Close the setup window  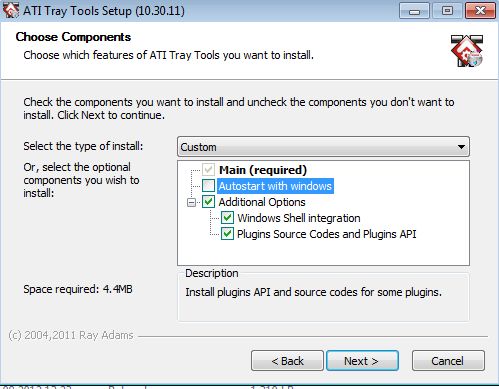480,11
